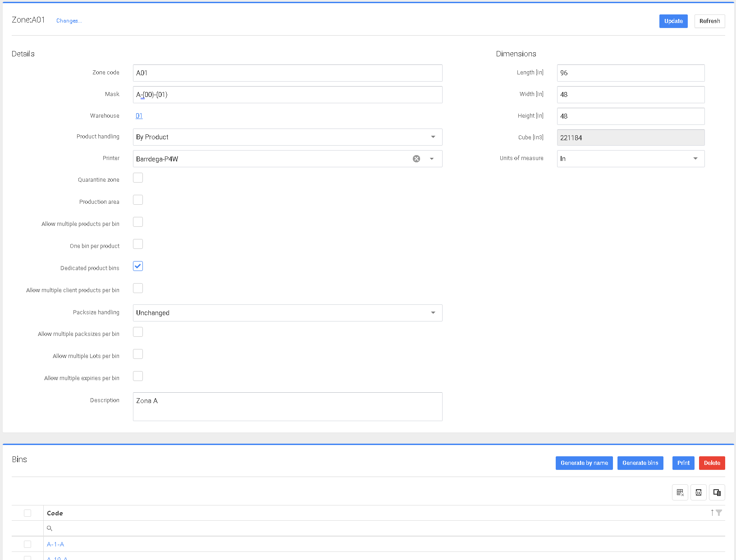This screenshot has height=560, width=736.
Task: Enable the Quarantine zone checkbox
Action: (x=138, y=178)
